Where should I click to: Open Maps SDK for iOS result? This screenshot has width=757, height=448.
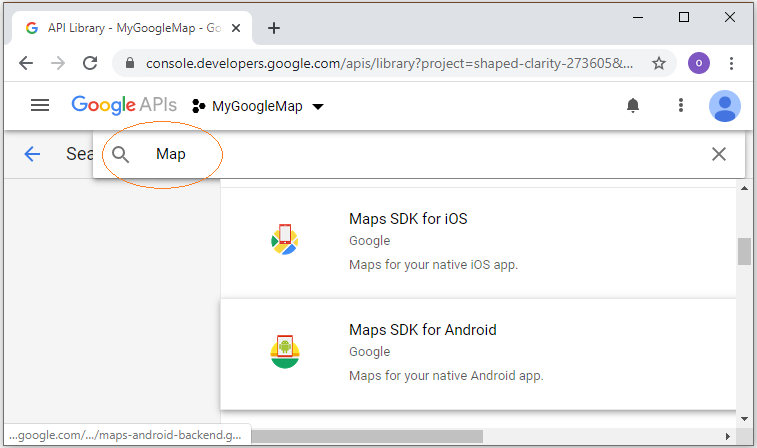click(478, 243)
